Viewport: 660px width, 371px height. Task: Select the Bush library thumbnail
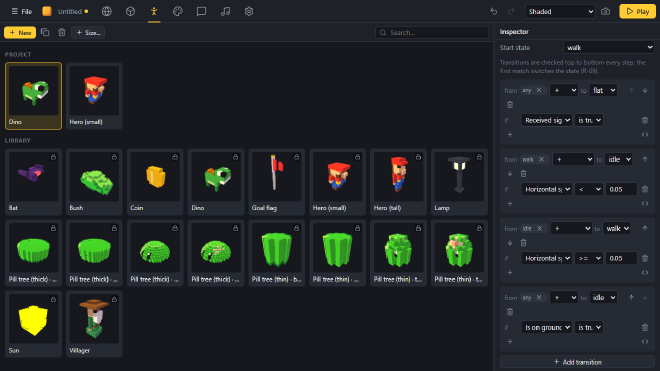pyautogui.click(x=94, y=182)
